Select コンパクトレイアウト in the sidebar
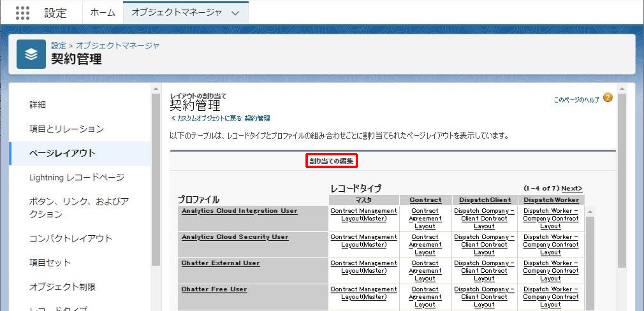Viewport: 644px width, 311px height. click(x=70, y=238)
